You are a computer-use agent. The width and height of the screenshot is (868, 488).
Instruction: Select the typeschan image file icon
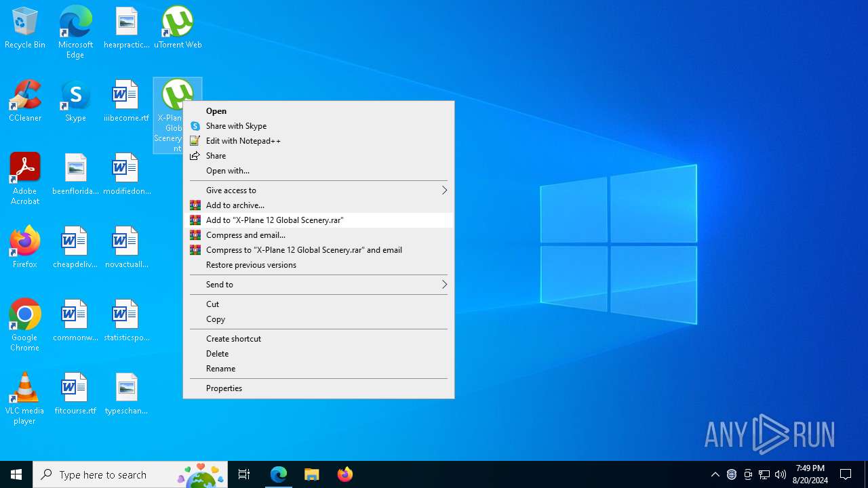[x=126, y=394]
